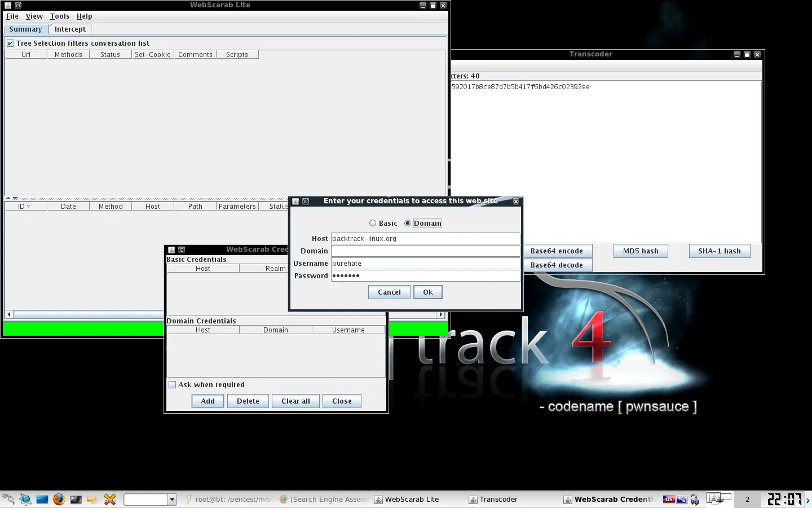
Task: Click the sticky pin icon on the credentials prompt
Action: (x=306, y=202)
